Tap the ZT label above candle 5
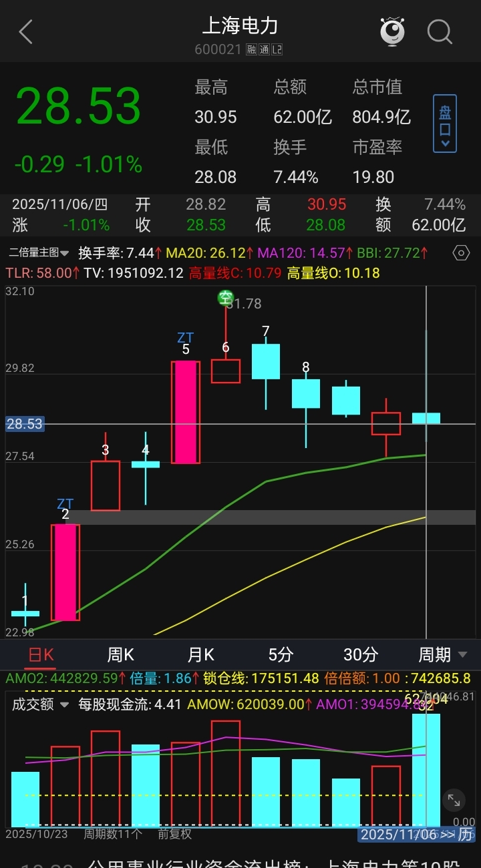 click(x=185, y=338)
